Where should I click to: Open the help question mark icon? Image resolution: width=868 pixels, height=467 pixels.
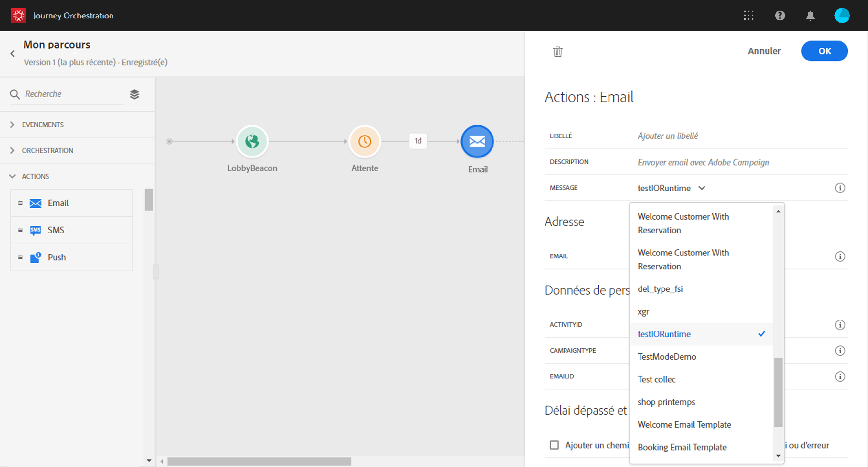(780, 16)
